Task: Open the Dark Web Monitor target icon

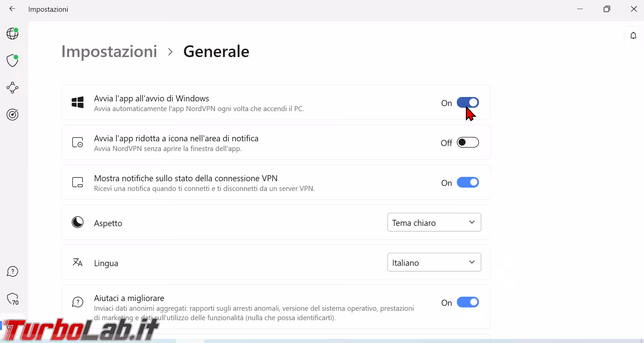Action: [13, 115]
